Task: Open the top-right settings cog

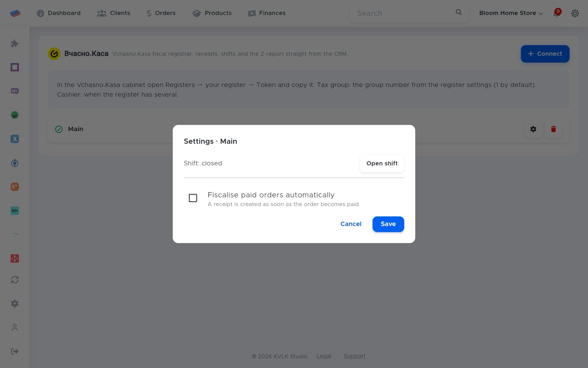Action: (575, 13)
